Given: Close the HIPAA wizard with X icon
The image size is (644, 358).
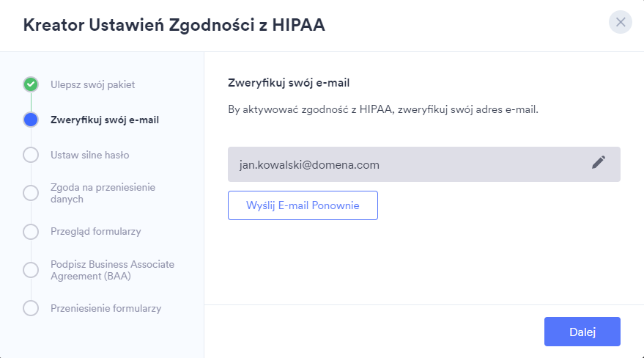Looking at the screenshot, I should (621, 22).
